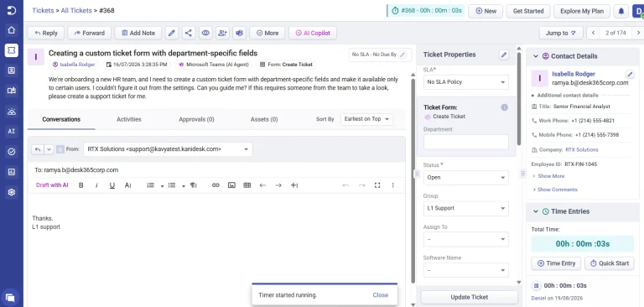644x307 pixels.
Task: Click the Reply button
Action: tap(46, 34)
